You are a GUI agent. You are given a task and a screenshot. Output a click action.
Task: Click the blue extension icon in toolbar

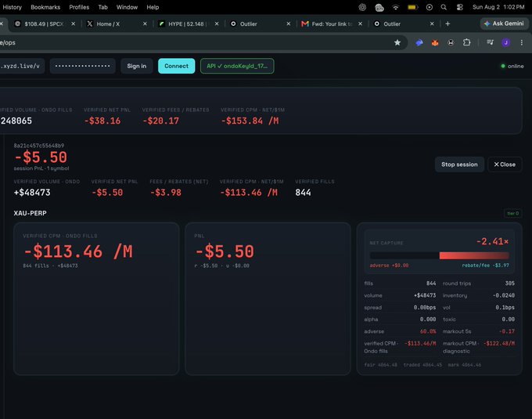pos(419,42)
